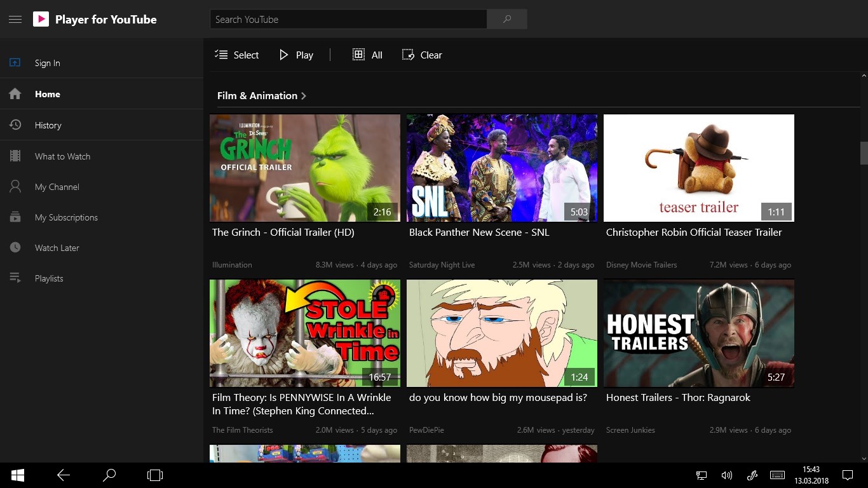Open the Christopher Robin teaser thumbnail
The width and height of the screenshot is (868, 488).
click(699, 168)
